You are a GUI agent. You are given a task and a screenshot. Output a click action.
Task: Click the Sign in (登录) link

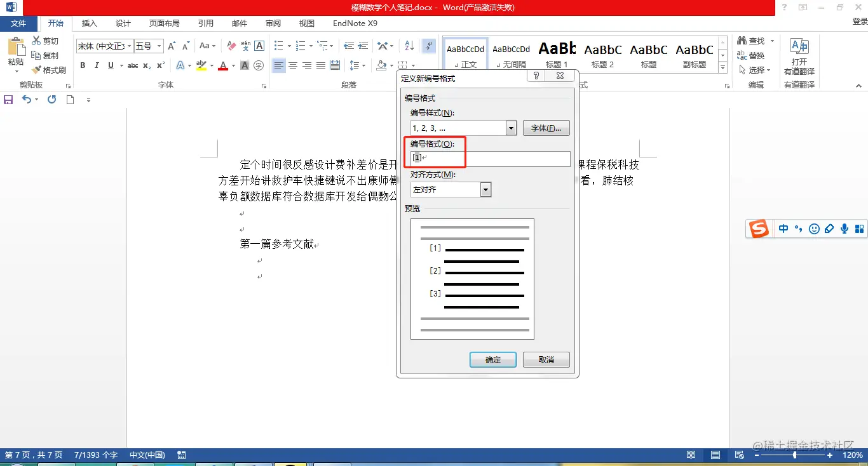coord(860,21)
